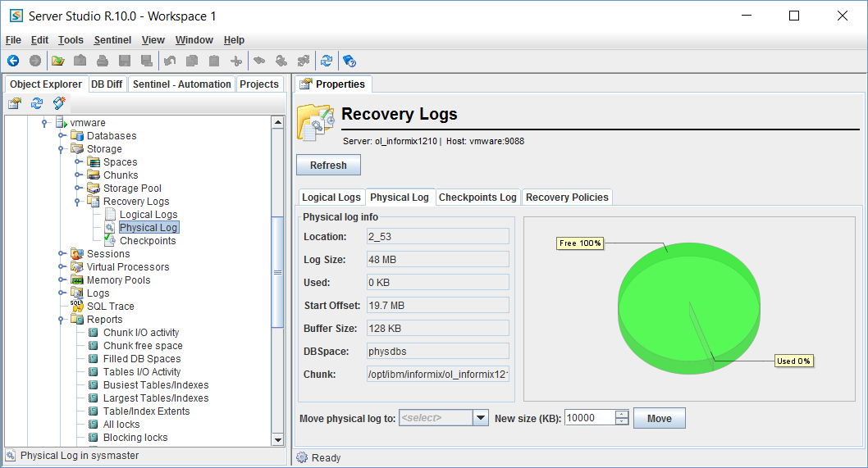Click the wand icon in Object Explorer toolbar
This screenshot has width=868, height=468.
59,103
